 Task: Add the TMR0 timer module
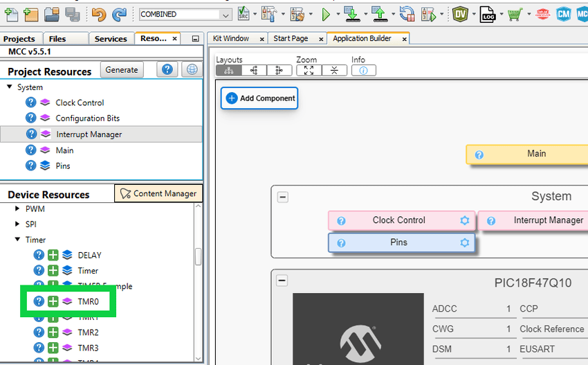click(x=53, y=301)
